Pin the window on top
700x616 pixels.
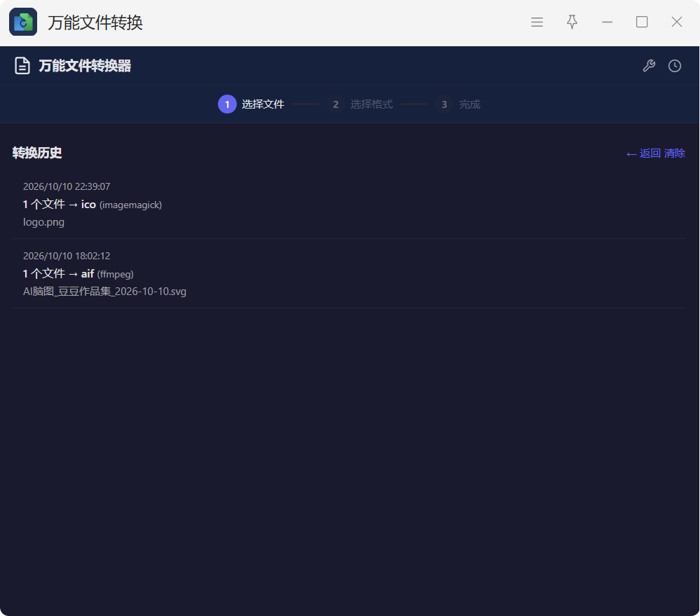tap(572, 22)
